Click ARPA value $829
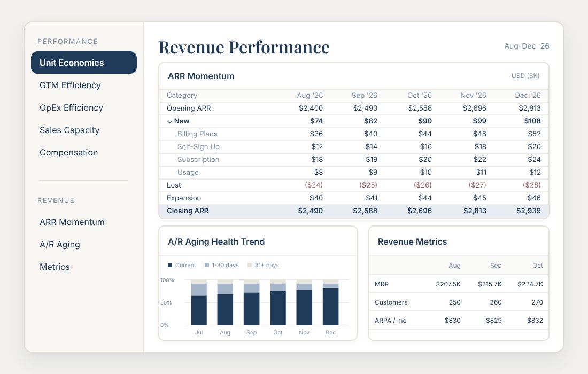Image resolution: width=588 pixels, height=374 pixels. click(493, 321)
